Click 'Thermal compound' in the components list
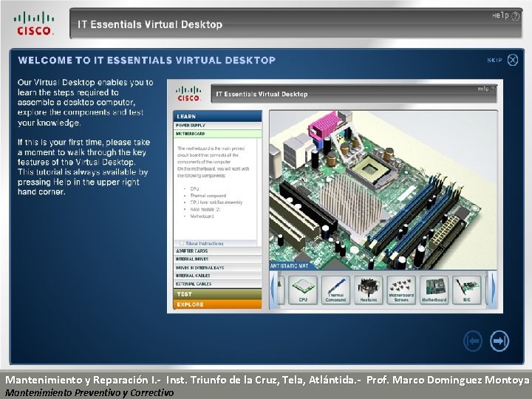 click(208, 196)
